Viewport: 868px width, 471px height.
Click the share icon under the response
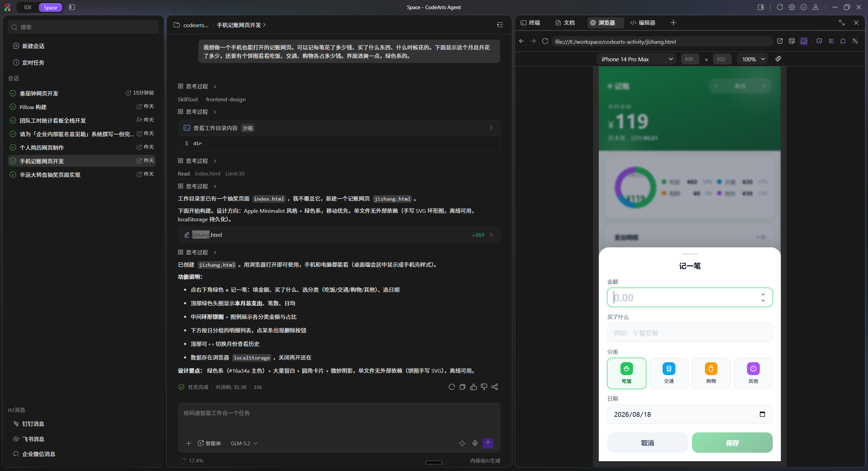pyautogui.click(x=495, y=387)
